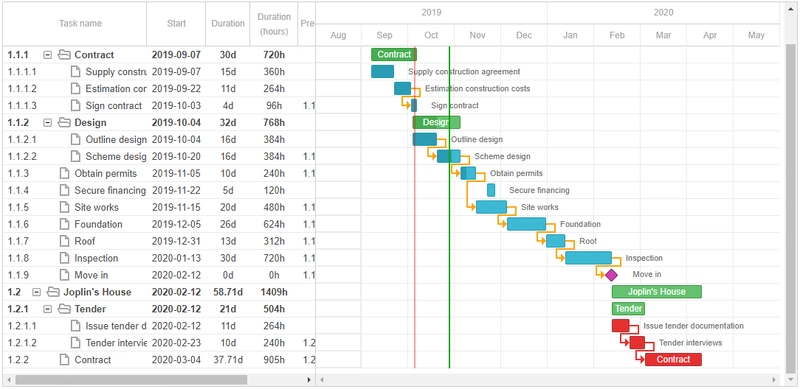Select the Foundation task bar in chart
The width and height of the screenshot is (800, 389).
coord(526,224)
